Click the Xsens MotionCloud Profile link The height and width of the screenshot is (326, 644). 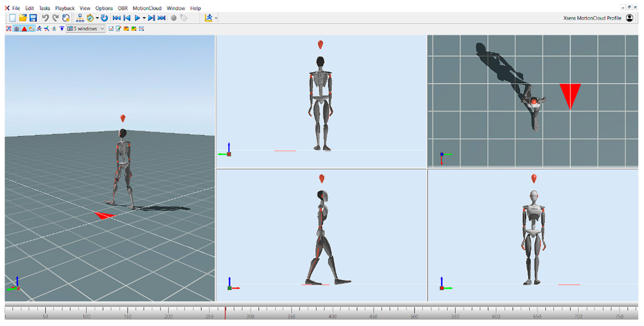pyautogui.click(x=592, y=18)
